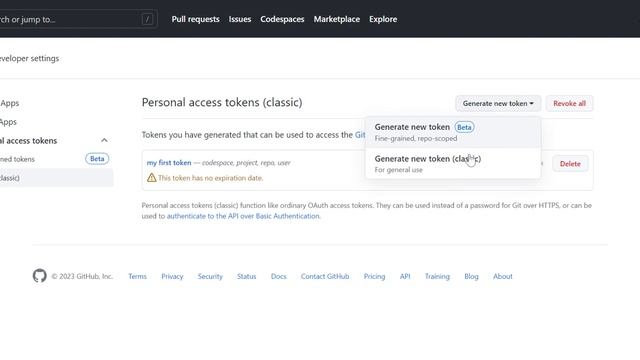Open the Generate new token dropdown

point(498,103)
